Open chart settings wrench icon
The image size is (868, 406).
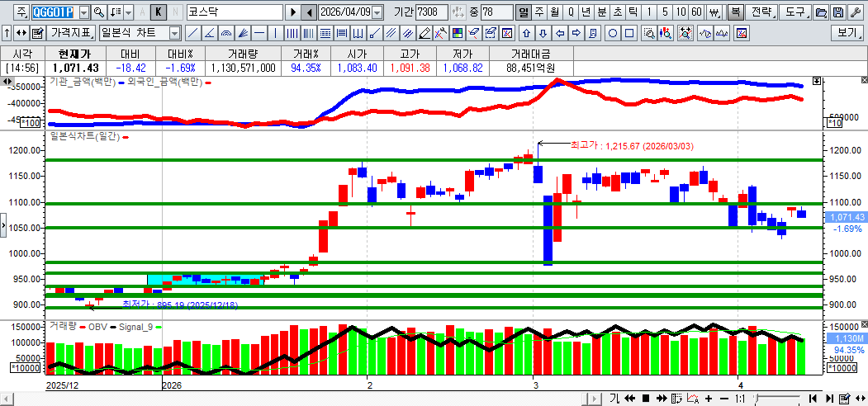(856, 12)
